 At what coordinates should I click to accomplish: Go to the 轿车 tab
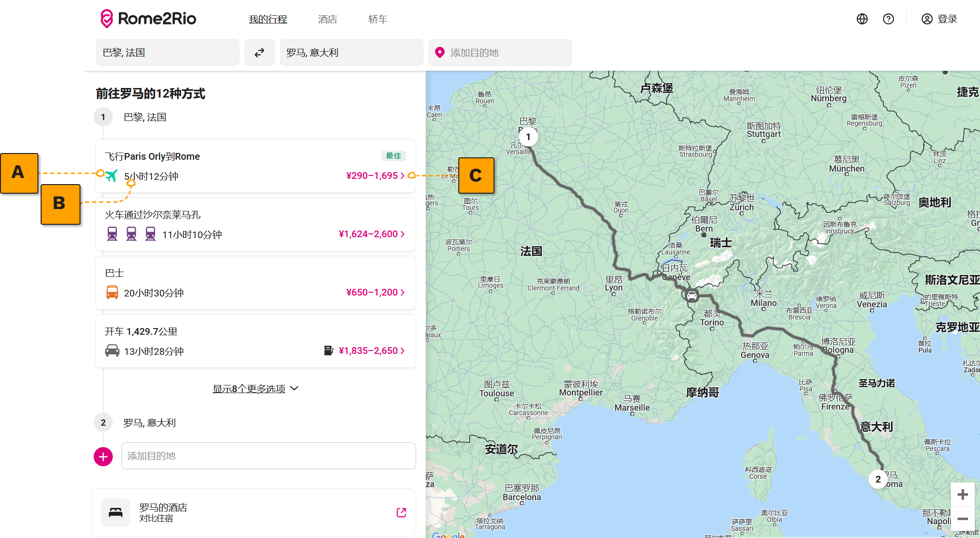click(377, 19)
